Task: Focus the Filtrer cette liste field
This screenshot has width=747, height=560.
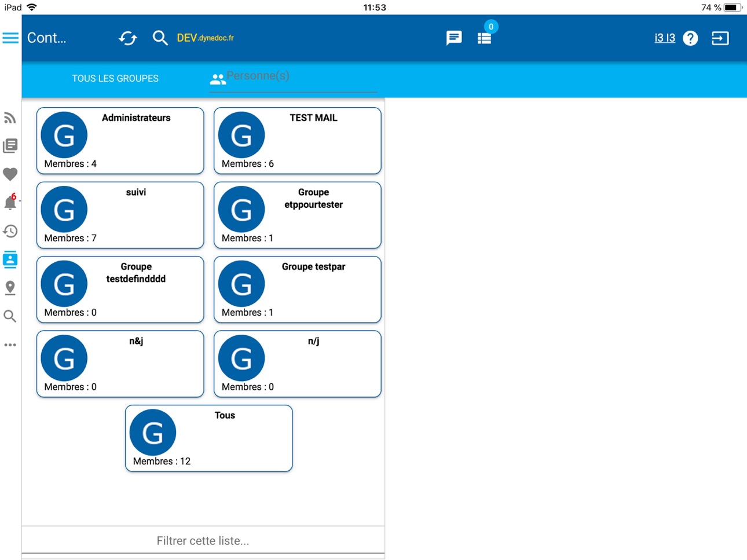Action: (203, 540)
